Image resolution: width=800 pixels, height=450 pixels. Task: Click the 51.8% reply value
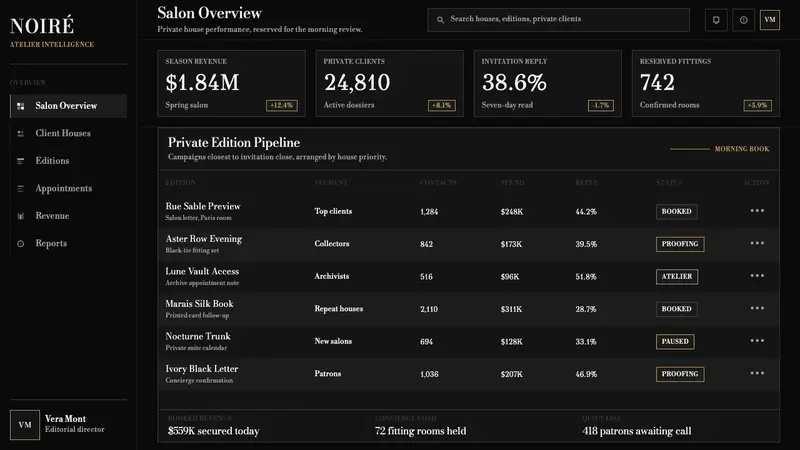(586, 277)
